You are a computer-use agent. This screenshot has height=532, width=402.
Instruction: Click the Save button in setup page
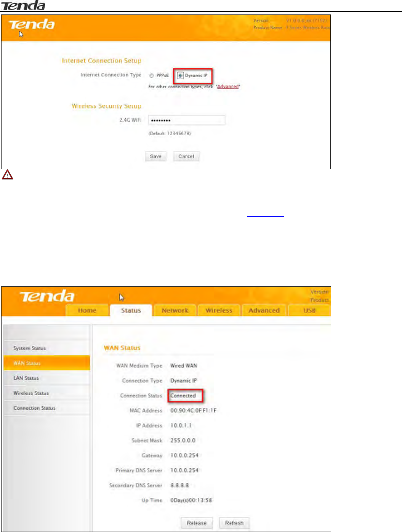[155, 157]
